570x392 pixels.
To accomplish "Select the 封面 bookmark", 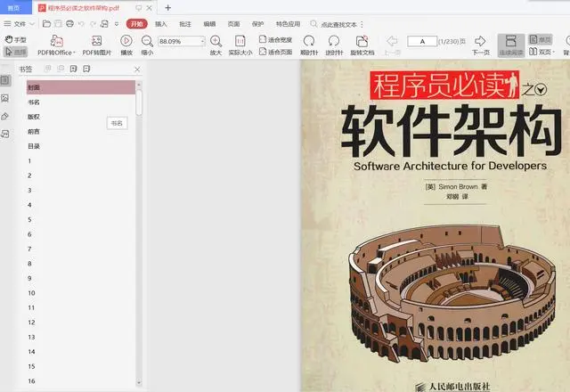I will [81, 87].
